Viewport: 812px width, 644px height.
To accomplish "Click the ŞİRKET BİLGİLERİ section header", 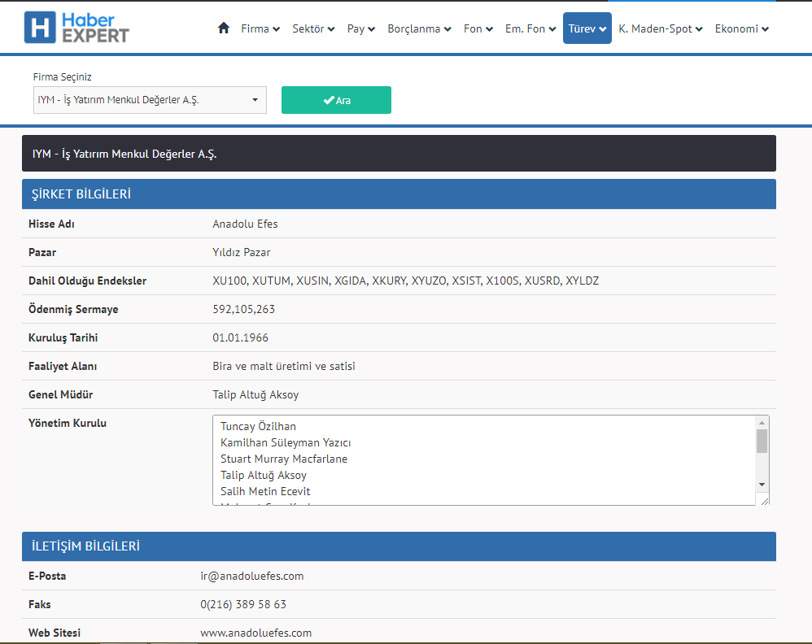I will point(399,194).
